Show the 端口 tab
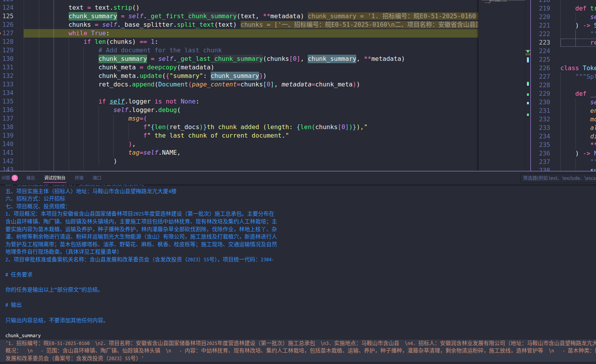Screen dimensions: 596x364 (x=97, y=178)
